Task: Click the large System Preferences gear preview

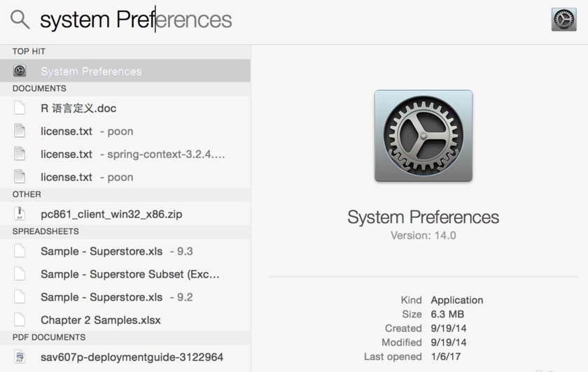Action: [423, 136]
